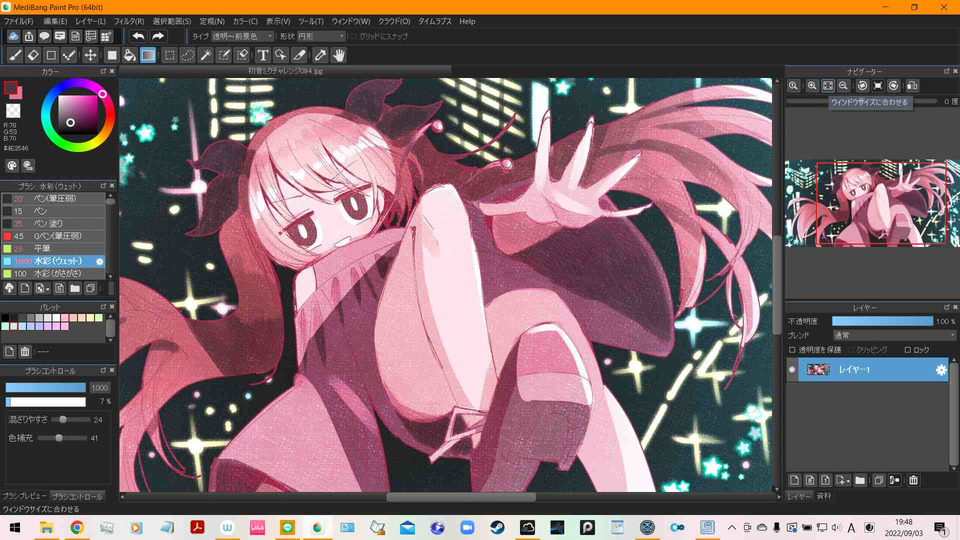
Task: Open the フィルタ(R) menu
Action: (129, 21)
